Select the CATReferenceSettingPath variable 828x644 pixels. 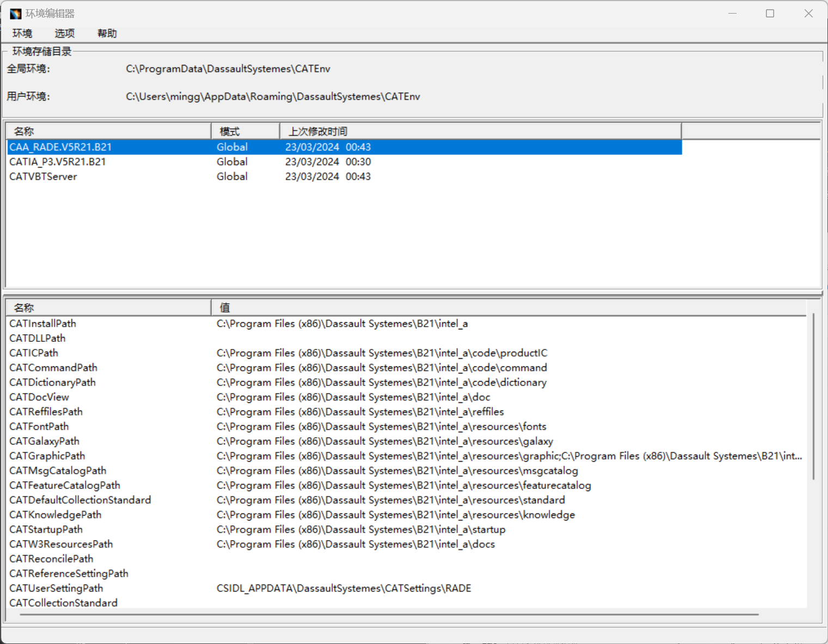coord(69,573)
